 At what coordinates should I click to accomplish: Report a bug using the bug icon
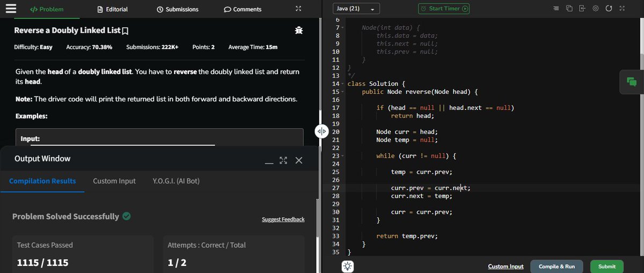click(x=299, y=31)
